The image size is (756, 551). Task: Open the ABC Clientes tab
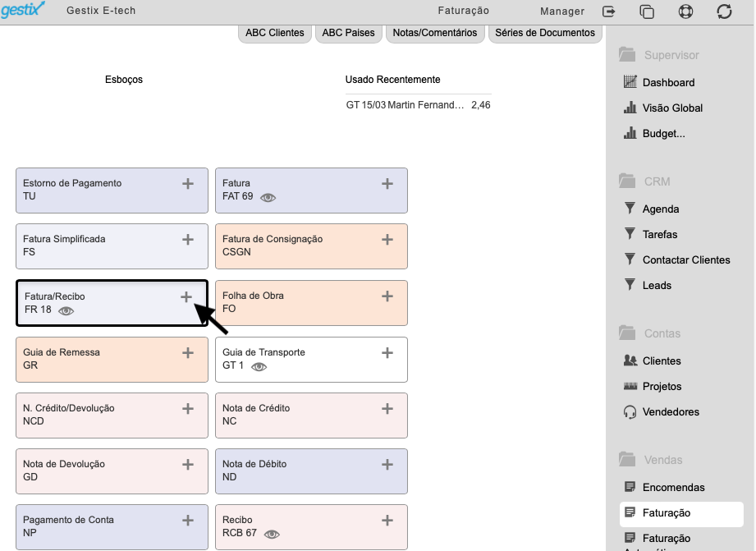[275, 33]
